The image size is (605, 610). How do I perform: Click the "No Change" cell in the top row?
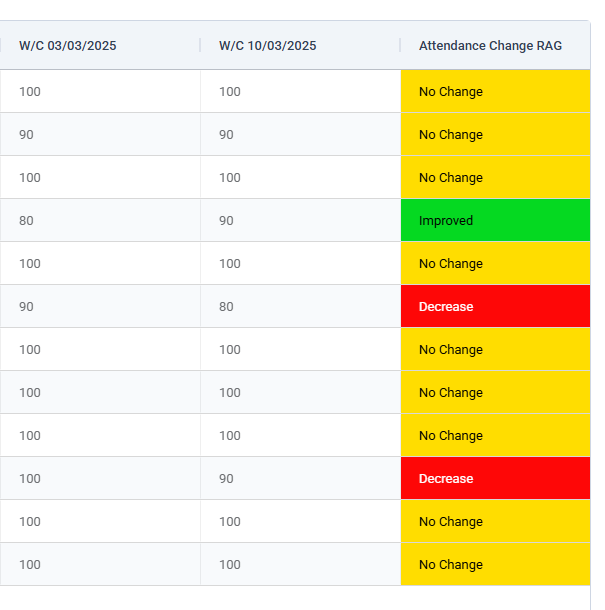[495, 92]
